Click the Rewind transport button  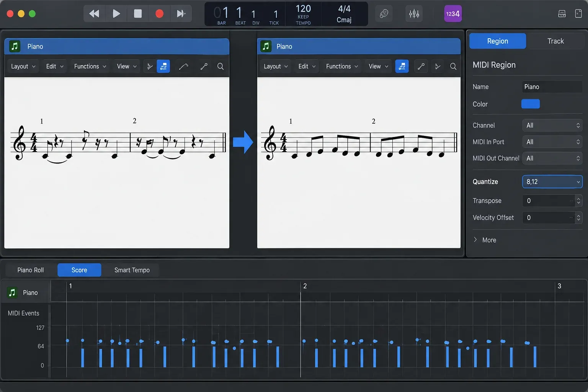(94, 14)
